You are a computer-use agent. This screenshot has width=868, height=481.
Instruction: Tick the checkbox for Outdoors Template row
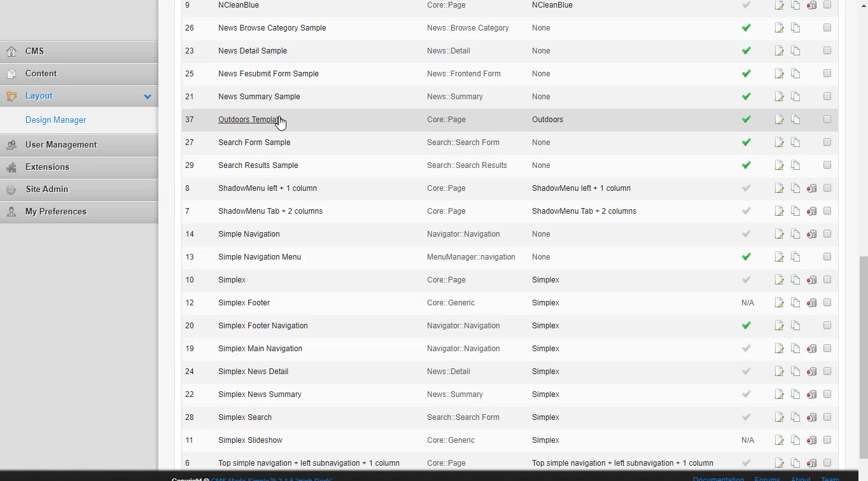click(827, 119)
